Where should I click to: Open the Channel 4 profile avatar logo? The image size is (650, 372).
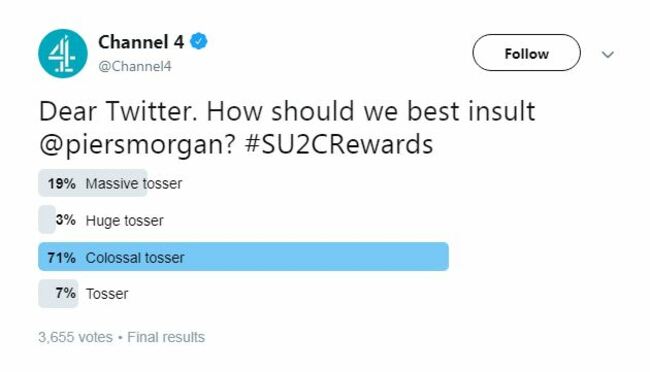(63, 53)
